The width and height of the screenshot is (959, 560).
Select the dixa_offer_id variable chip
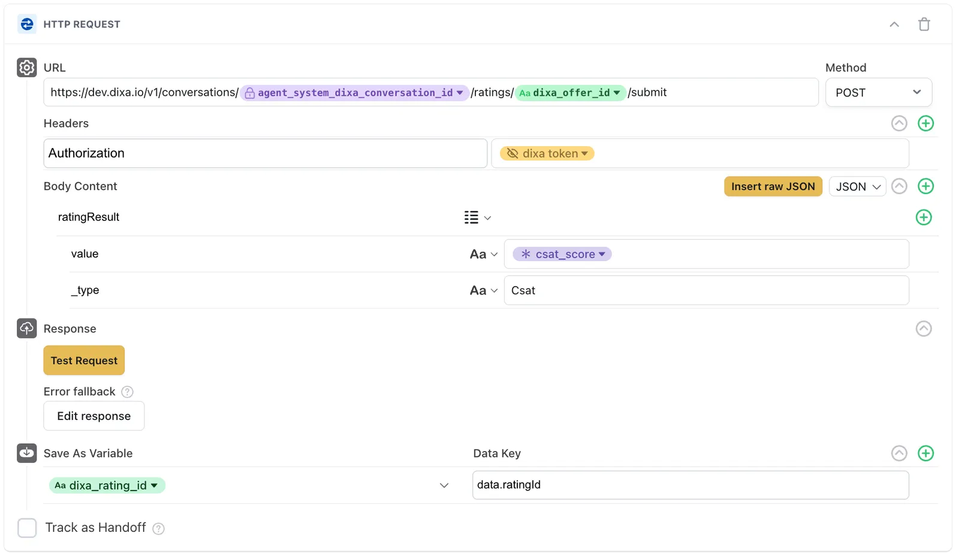[570, 93]
